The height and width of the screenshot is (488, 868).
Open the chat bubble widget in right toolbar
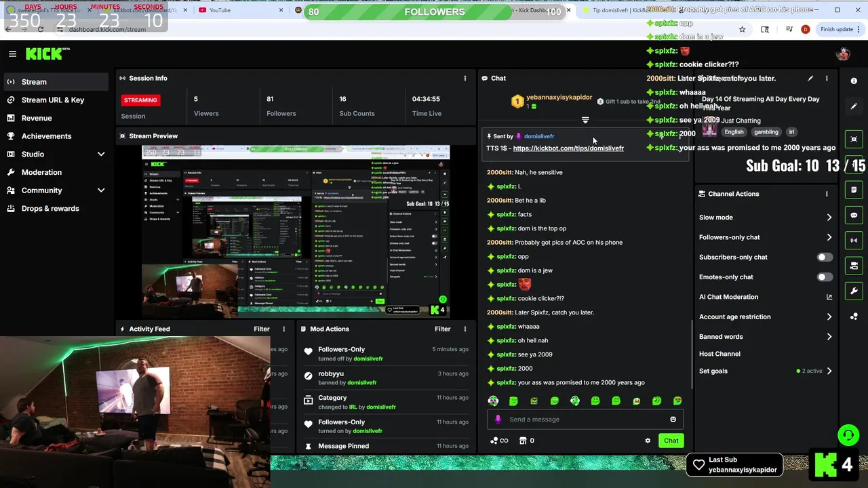click(854, 216)
